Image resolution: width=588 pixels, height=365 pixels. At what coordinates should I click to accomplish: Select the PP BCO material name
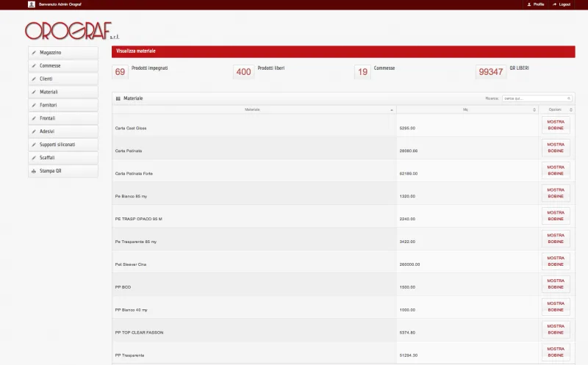click(x=123, y=287)
